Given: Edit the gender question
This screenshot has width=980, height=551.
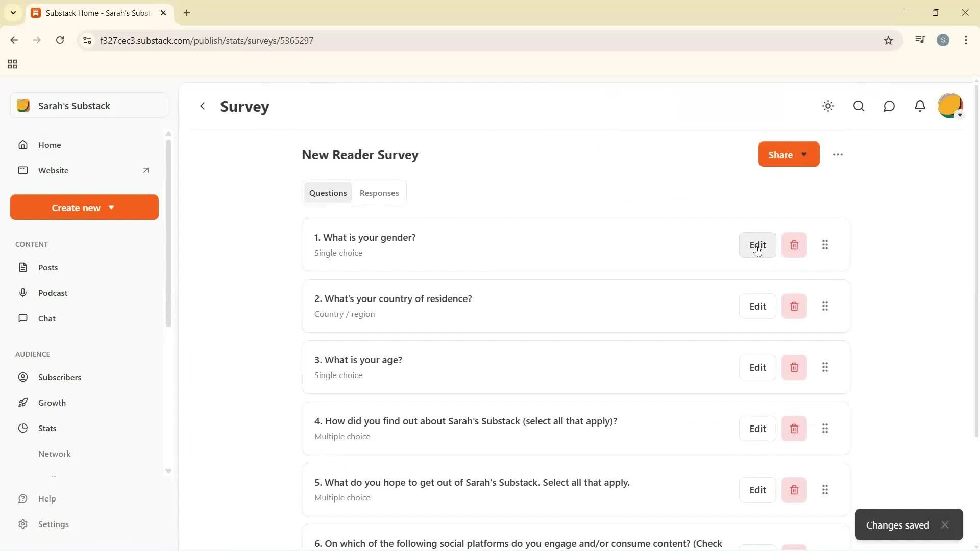Looking at the screenshot, I should (x=758, y=245).
